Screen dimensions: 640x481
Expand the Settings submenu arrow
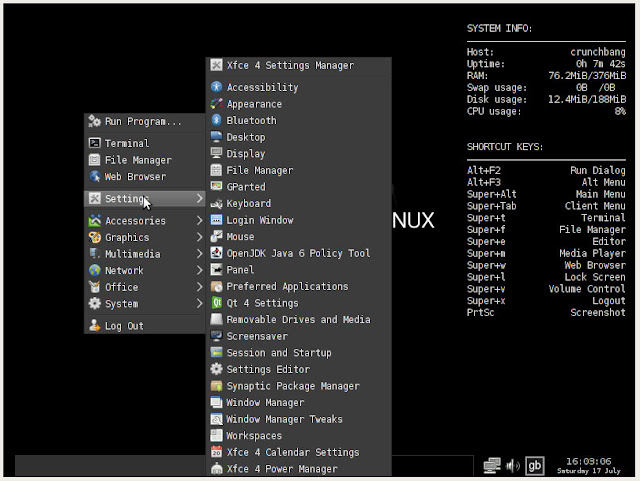pos(199,198)
